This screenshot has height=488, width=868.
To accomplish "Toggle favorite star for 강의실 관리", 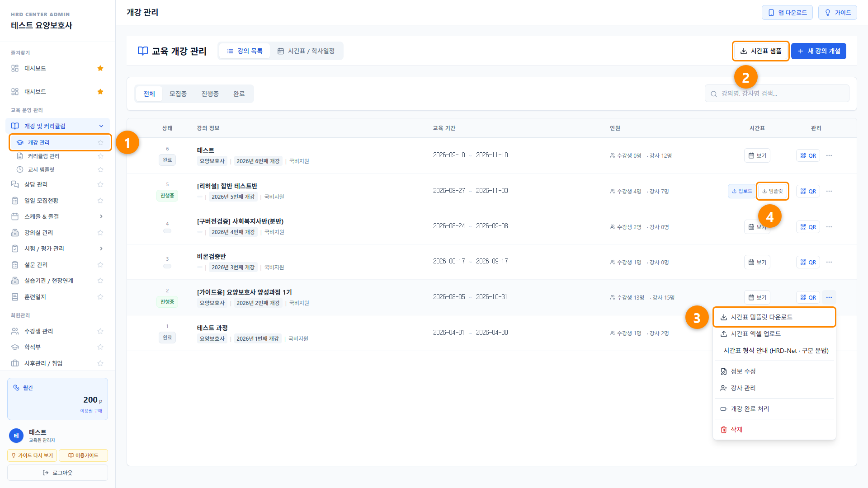I will click(x=100, y=233).
